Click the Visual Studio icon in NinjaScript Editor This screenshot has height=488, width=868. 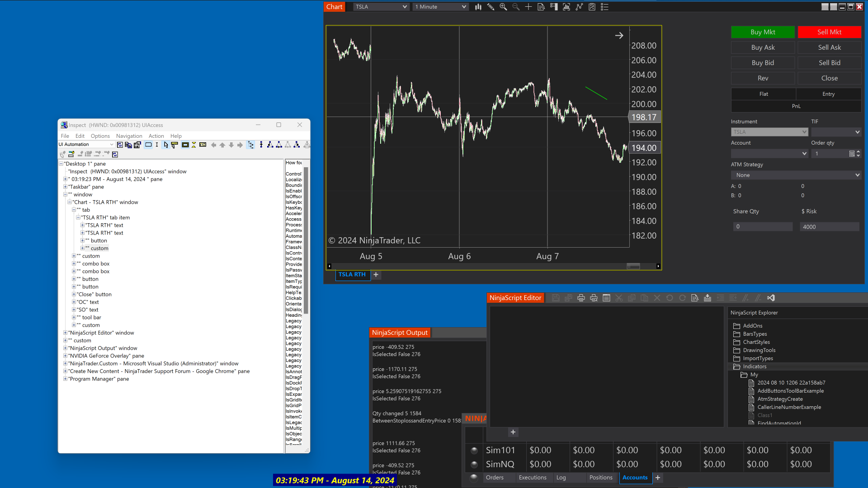[x=771, y=298]
